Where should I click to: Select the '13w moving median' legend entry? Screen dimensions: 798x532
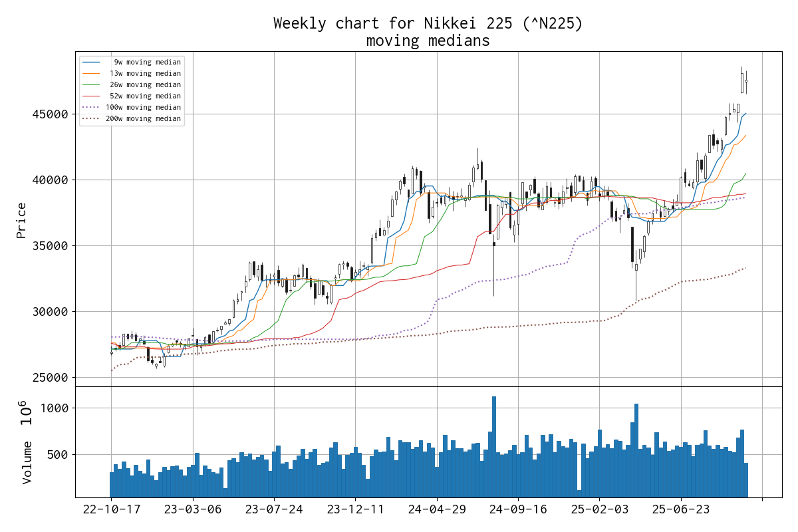click(x=132, y=73)
